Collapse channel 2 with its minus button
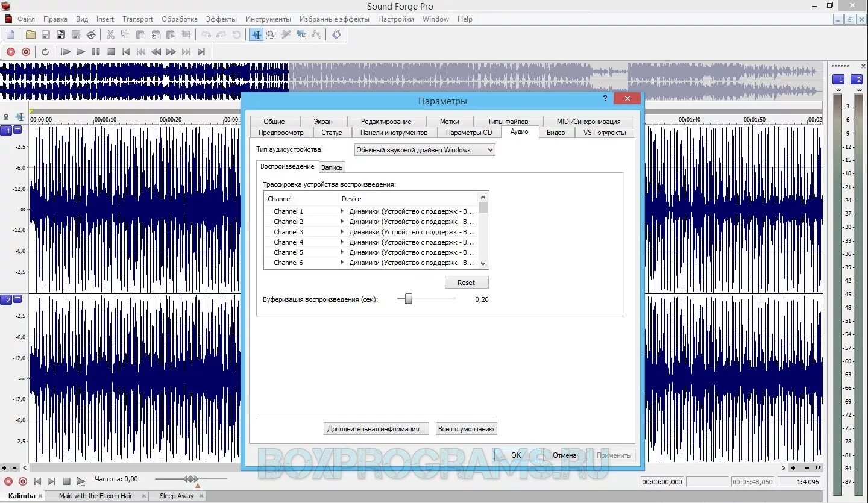 (x=17, y=299)
